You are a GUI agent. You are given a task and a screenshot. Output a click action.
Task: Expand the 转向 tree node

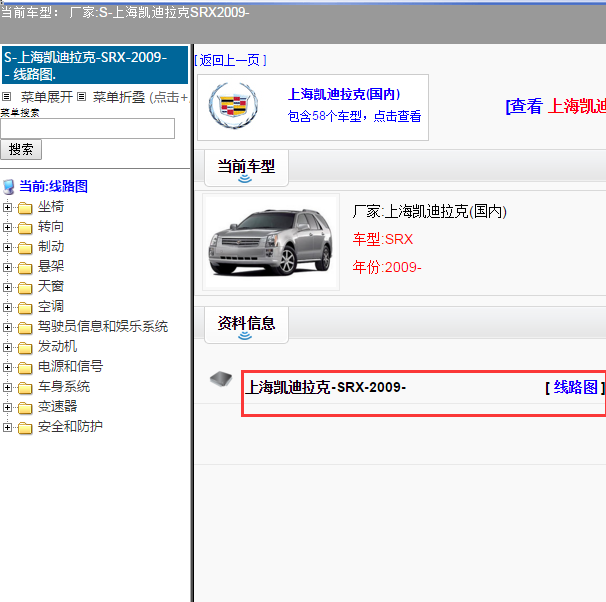point(7,228)
